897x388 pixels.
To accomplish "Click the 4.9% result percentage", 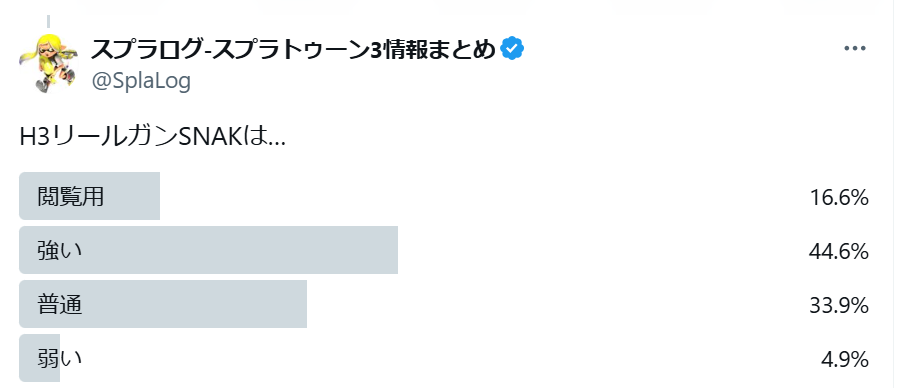I will [x=845, y=360].
